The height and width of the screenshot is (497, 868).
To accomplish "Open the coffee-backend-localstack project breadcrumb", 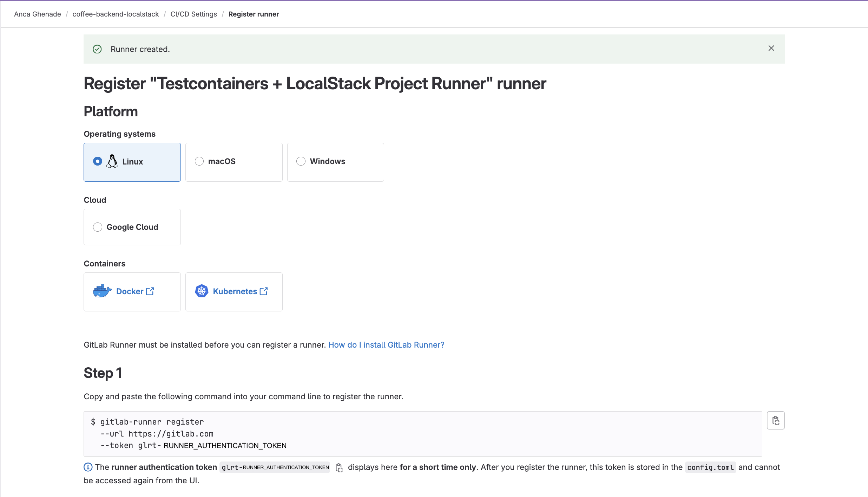I will (x=116, y=14).
